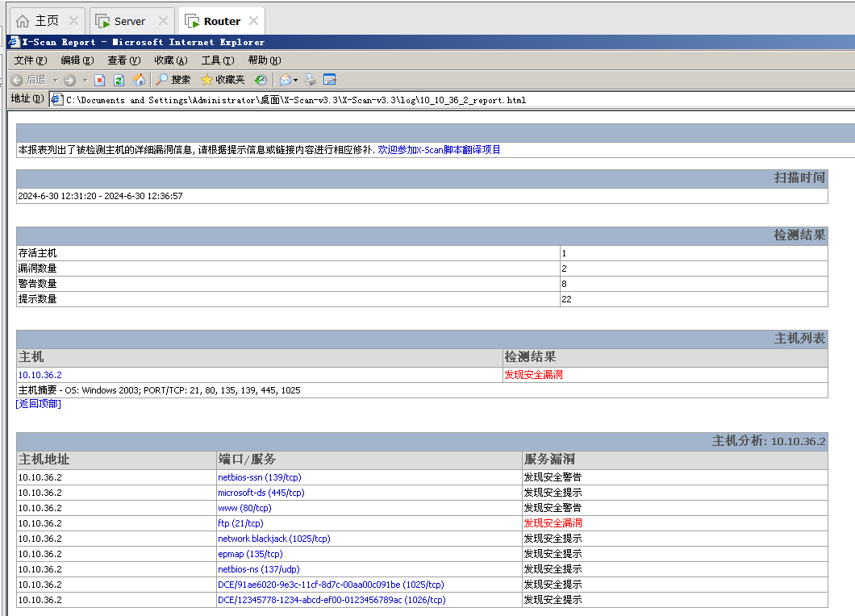
Task: Click the 返回顶部 link
Action: click(x=38, y=403)
